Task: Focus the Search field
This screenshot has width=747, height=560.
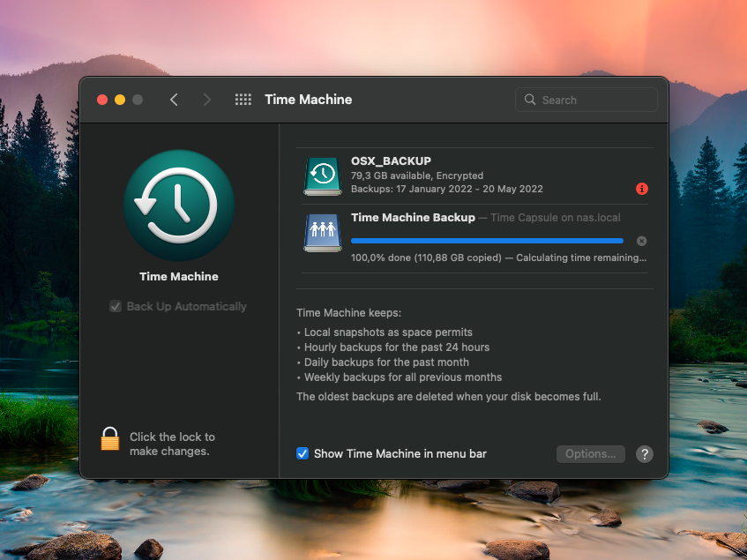Action: 586,100
